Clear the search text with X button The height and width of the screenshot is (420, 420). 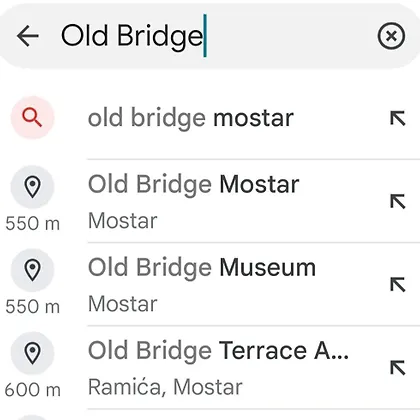click(x=391, y=36)
